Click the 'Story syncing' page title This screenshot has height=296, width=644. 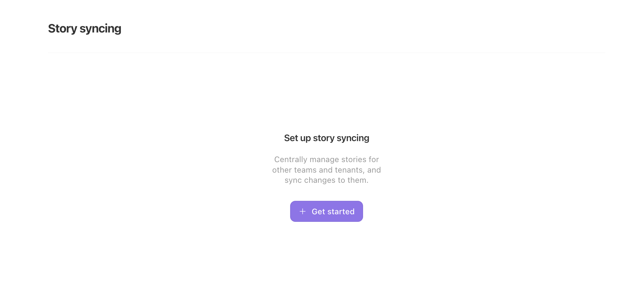85,29
